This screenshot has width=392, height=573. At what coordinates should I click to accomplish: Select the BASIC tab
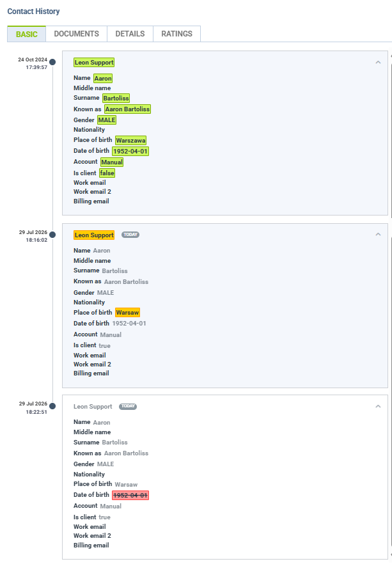pos(27,34)
